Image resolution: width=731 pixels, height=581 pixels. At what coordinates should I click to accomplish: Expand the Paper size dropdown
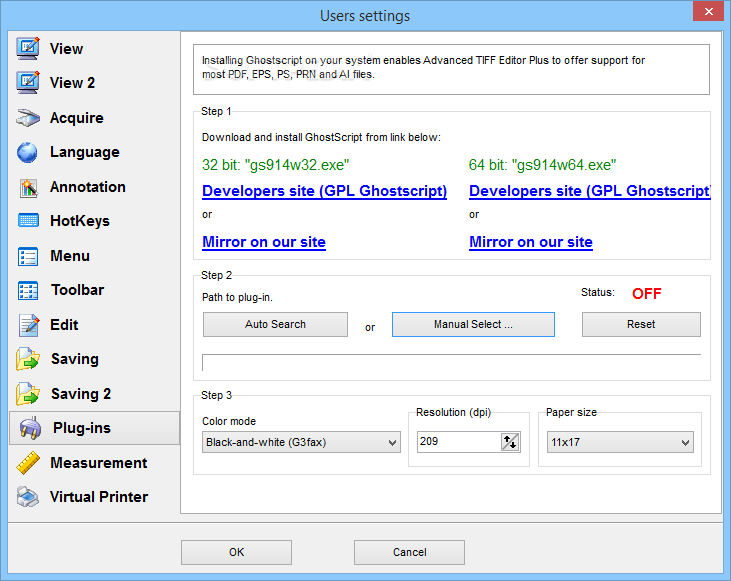[x=620, y=442]
